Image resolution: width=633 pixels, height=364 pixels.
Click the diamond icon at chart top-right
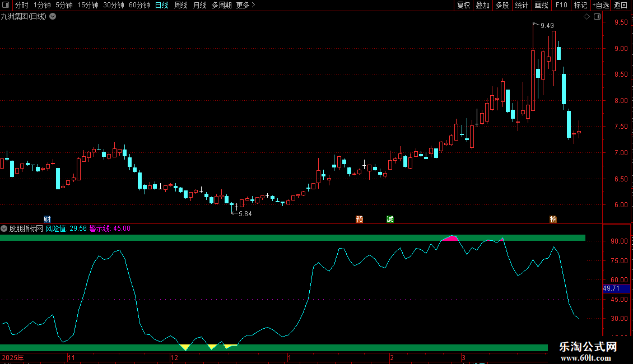587,17
